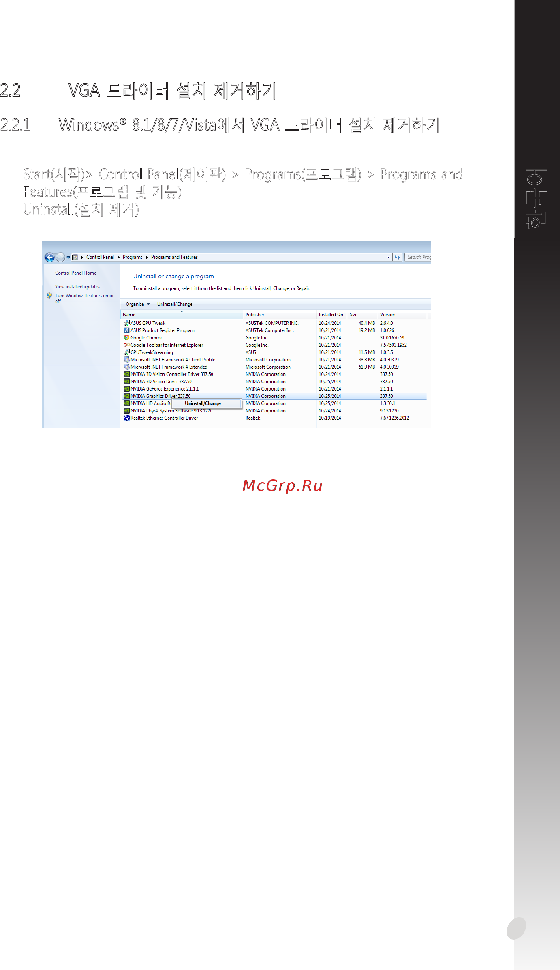Click the NVIDIA 3D Vision Driver 337.50 icon
The width and height of the screenshot is (560, 970).
tap(126, 382)
